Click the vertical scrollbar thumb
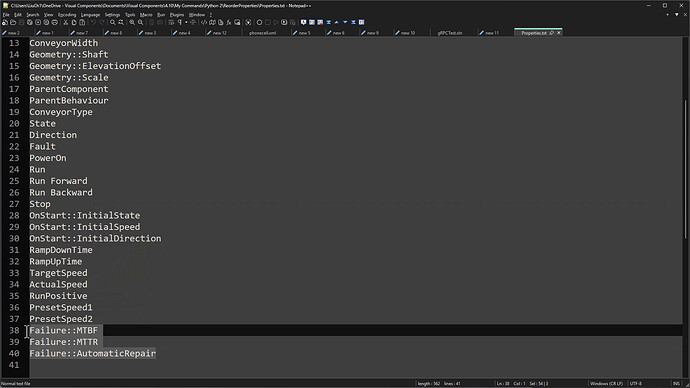This screenshot has width=690, height=388. tap(685, 169)
